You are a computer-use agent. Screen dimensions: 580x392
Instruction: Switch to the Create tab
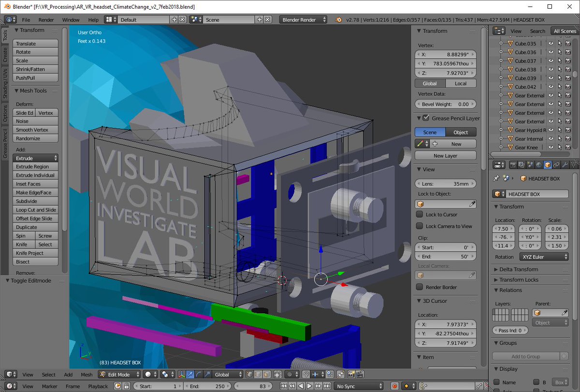(5, 55)
